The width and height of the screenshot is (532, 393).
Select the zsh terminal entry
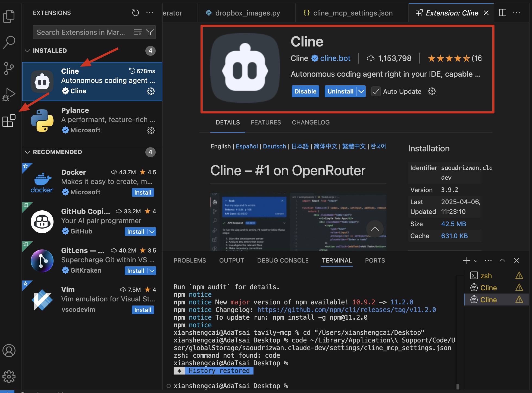point(496,276)
